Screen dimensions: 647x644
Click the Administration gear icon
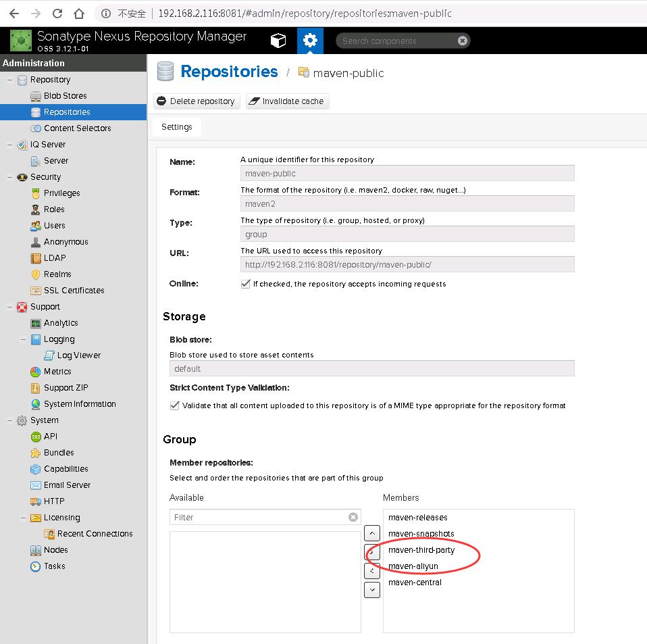point(310,41)
